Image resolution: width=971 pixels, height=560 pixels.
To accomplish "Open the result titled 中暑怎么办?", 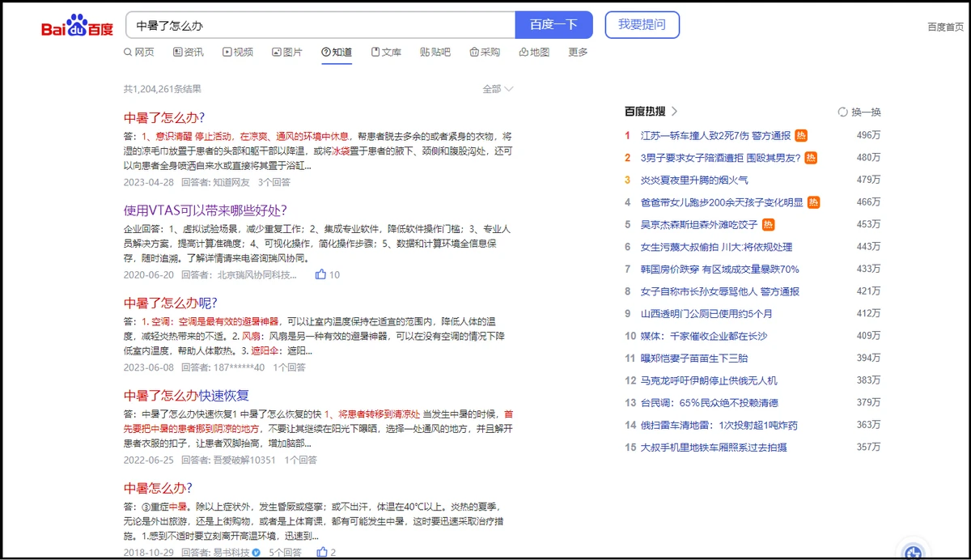I will point(158,488).
